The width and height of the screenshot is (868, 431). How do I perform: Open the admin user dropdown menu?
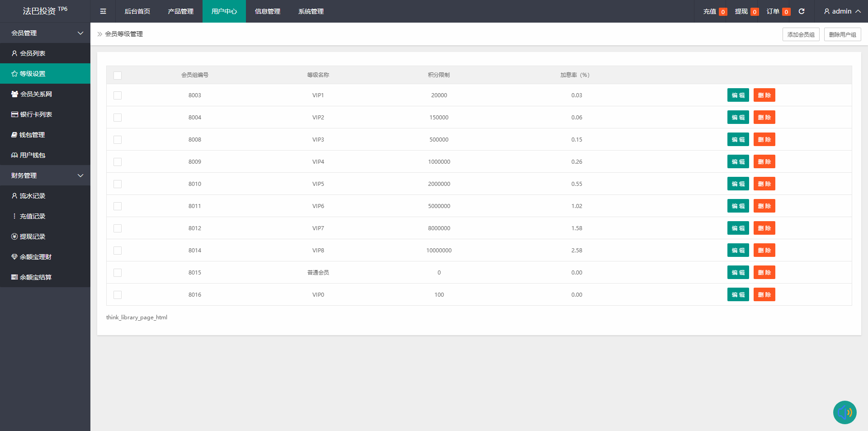click(x=842, y=11)
